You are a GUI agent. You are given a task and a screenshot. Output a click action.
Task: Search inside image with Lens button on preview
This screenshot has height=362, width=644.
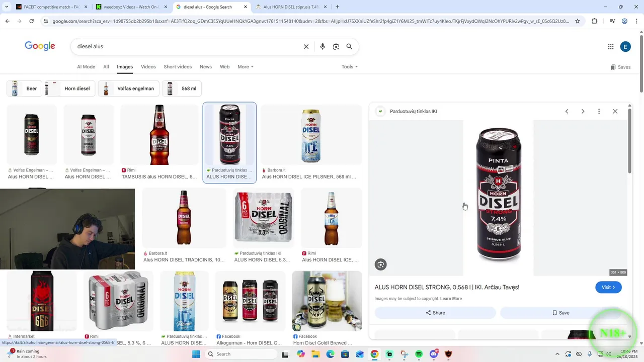[x=381, y=264]
